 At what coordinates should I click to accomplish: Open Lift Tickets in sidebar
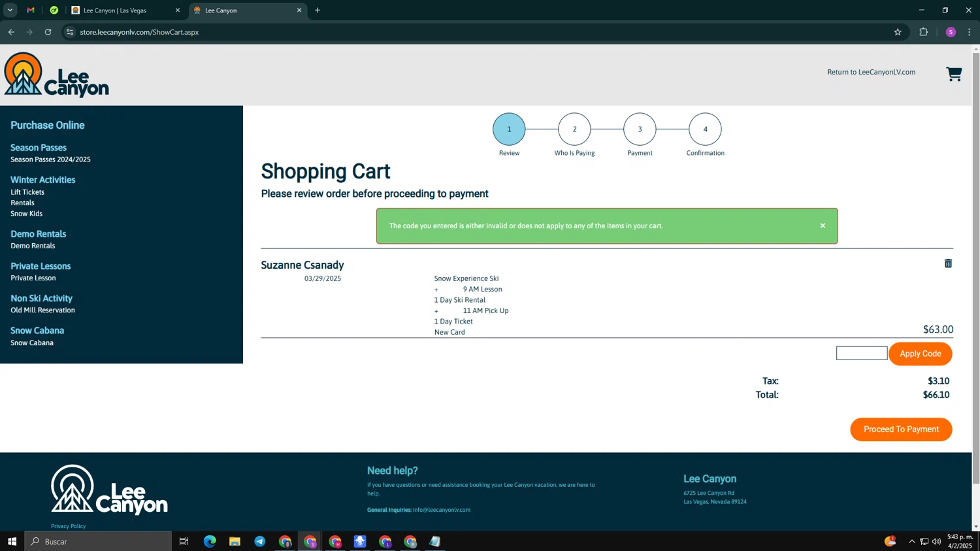pyautogui.click(x=27, y=192)
